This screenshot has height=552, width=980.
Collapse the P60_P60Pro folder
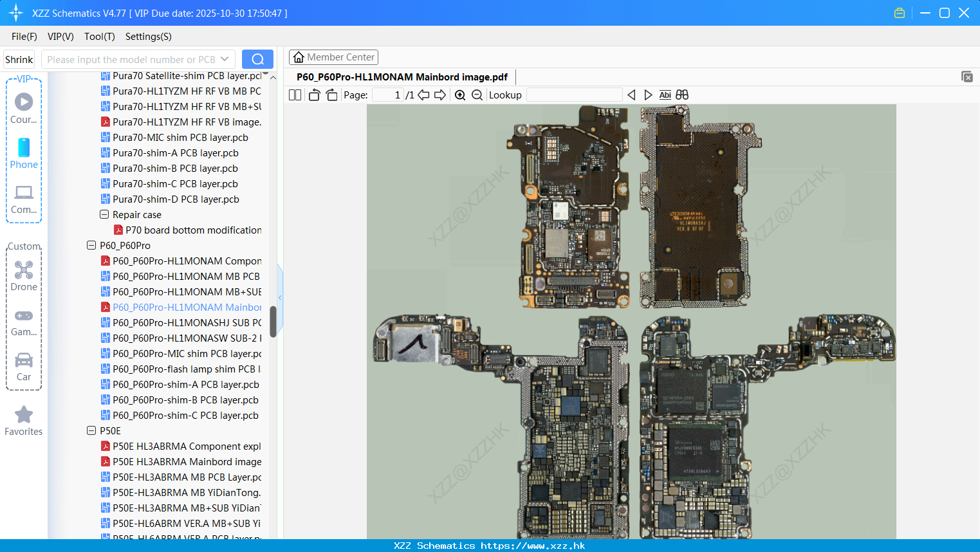point(91,246)
